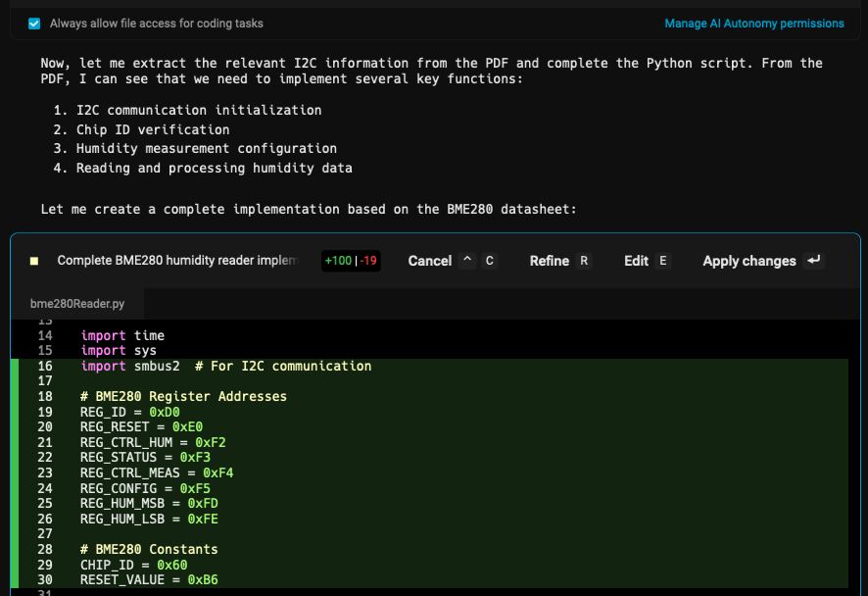
Task: Click the return-arrow icon on Apply changes
Action: coord(814,261)
